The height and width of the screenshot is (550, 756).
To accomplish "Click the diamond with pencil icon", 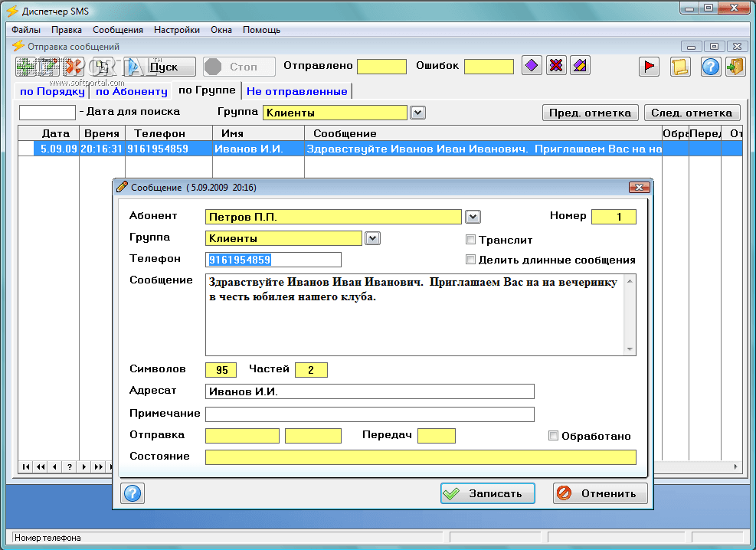I will 580,66.
